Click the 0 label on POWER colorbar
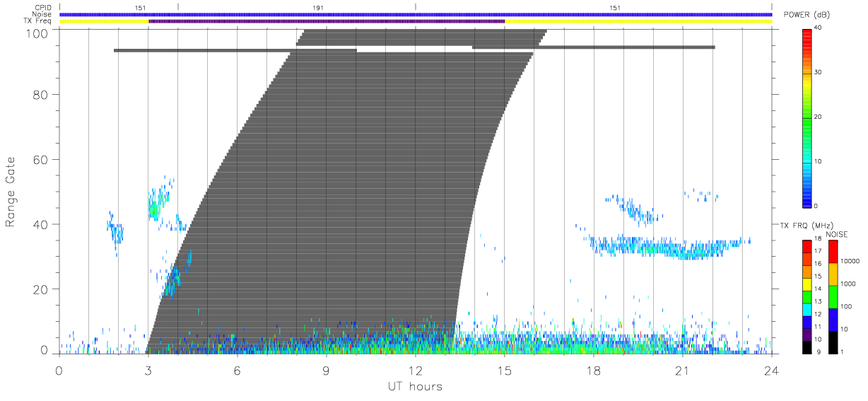 click(816, 206)
